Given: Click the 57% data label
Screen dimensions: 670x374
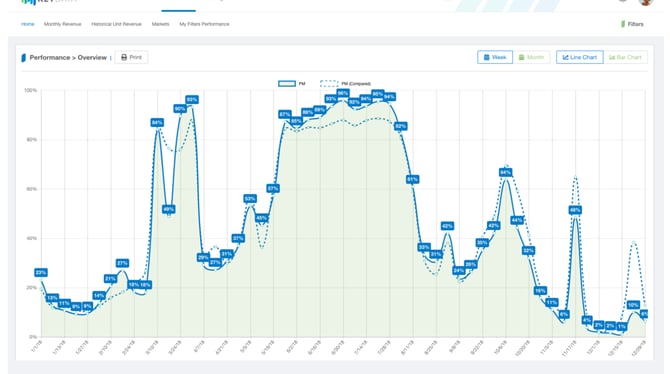Looking at the screenshot, I should 273,188.
